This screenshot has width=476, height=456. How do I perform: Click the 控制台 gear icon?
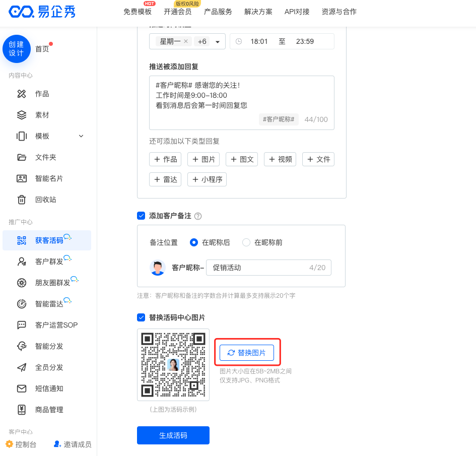tap(10, 444)
